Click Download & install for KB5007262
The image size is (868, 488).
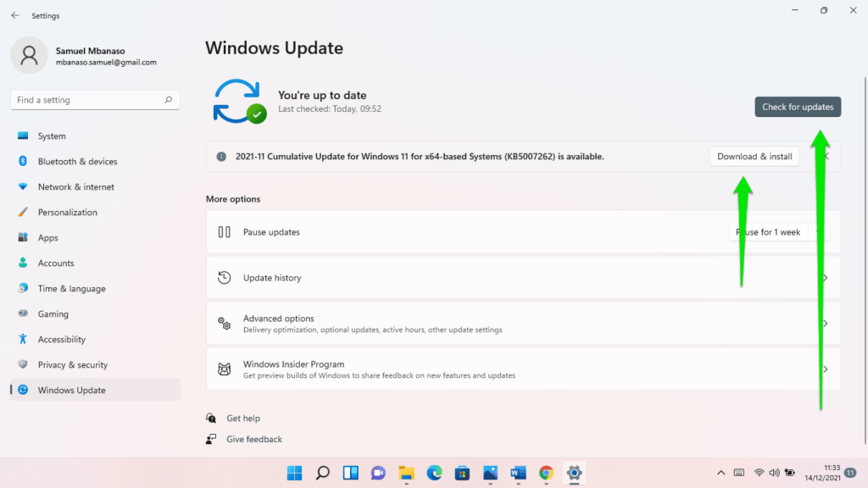pos(754,156)
